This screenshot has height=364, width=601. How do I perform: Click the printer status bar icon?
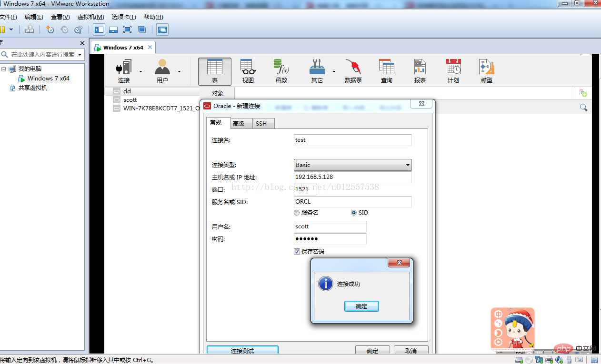pyautogui.click(x=549, y=360)
